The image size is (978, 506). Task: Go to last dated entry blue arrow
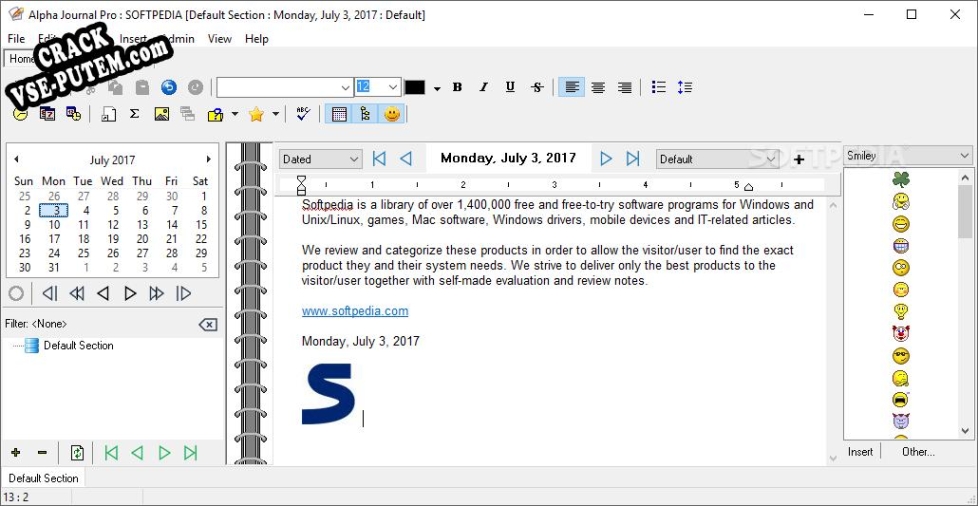pos(632,158)
